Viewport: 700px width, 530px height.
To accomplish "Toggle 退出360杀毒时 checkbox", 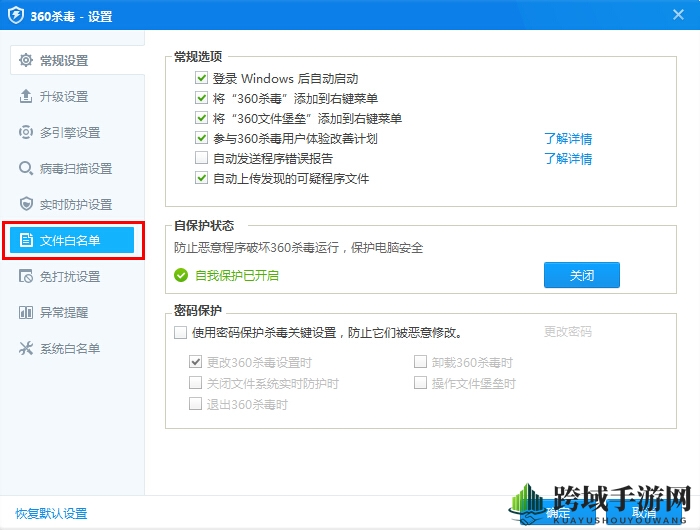I will pos(195,404).
